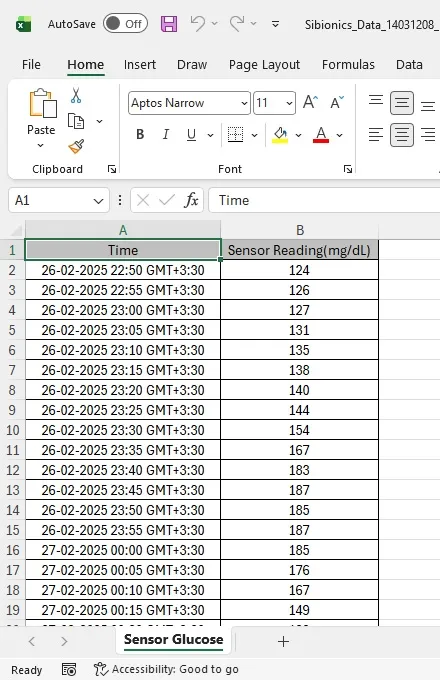Open the undo history dropdown

(215, 24)
